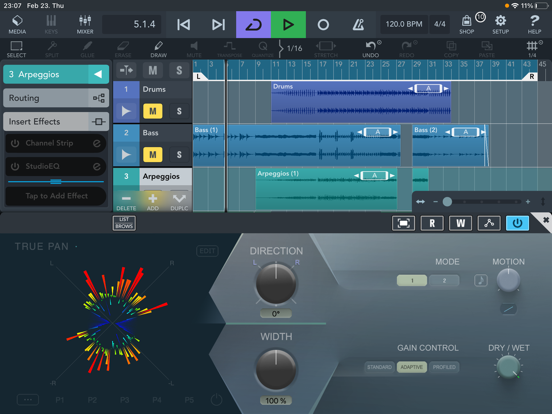Viewport: 552px width, 414px height.
Task: Expand the Routing section
Action: (x=56, y=98)
